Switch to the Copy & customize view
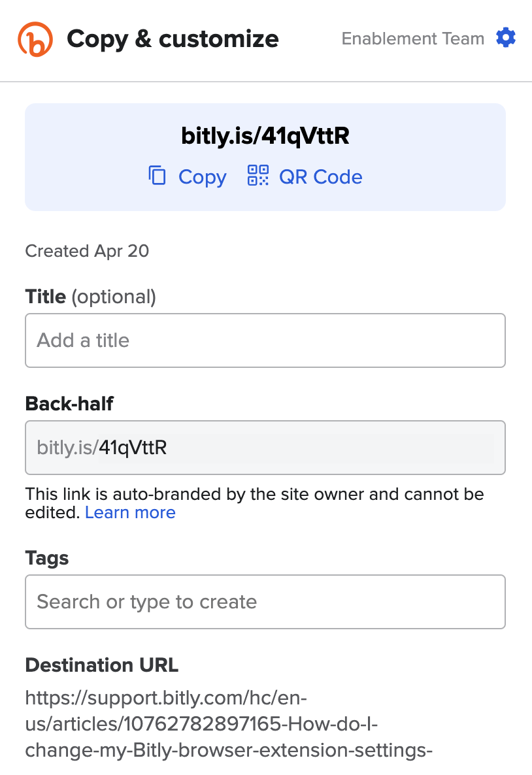This screenshot has height=775, width=532. 172,39
